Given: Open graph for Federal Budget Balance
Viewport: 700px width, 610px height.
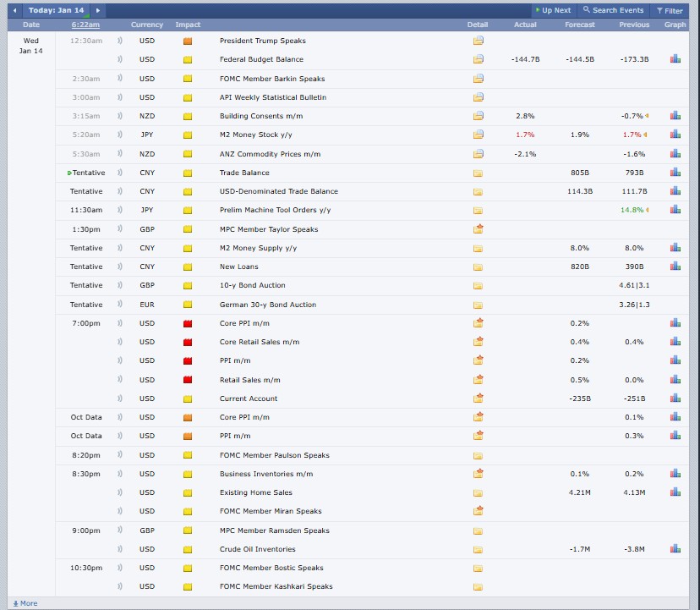Looking at the screenshot, I should pos(675,59).
